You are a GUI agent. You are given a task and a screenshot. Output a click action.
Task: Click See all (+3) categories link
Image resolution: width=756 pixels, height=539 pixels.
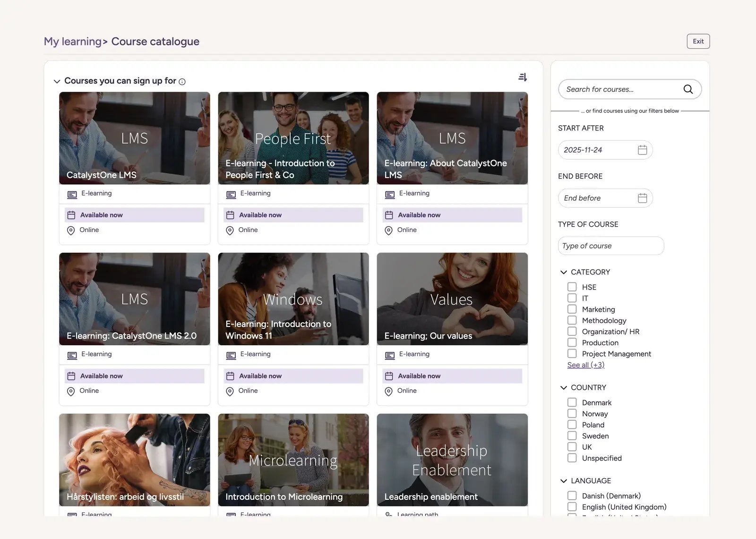click(x=586, y=365)
